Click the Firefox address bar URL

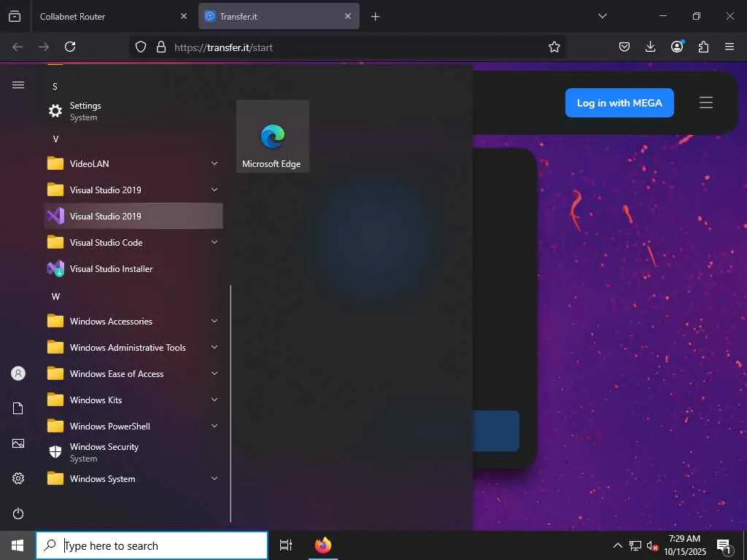[223, 47]
